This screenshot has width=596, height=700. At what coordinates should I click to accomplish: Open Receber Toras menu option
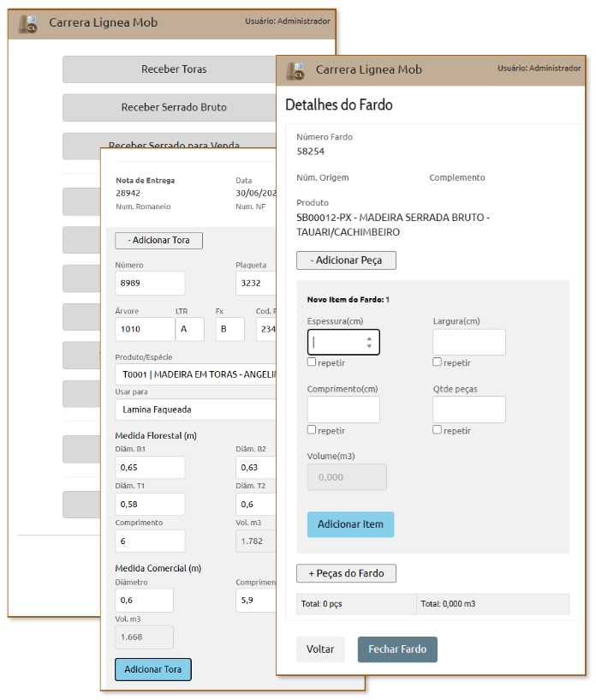pos(173,69)
